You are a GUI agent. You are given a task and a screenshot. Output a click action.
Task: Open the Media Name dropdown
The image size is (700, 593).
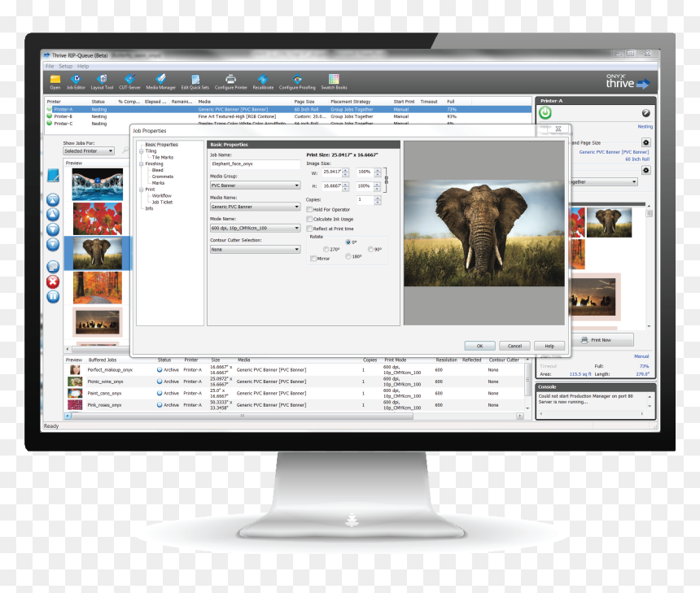point(255,207)
